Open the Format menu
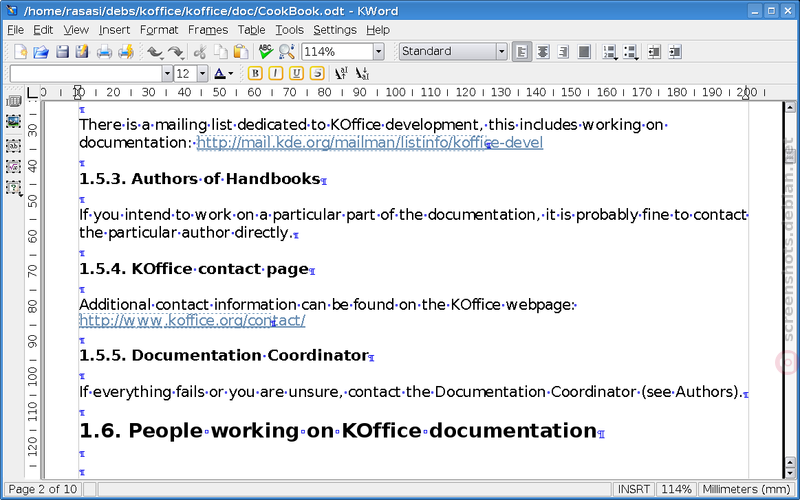 (159, 30)
